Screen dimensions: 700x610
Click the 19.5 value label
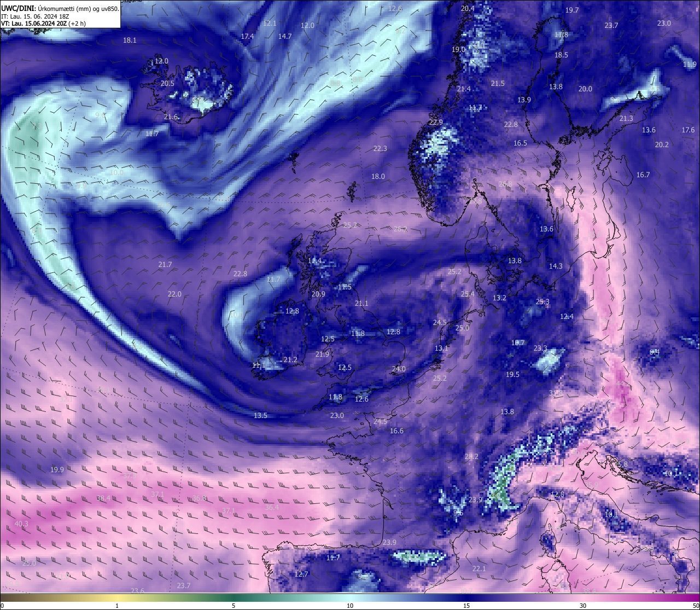[x=512, y=375]
